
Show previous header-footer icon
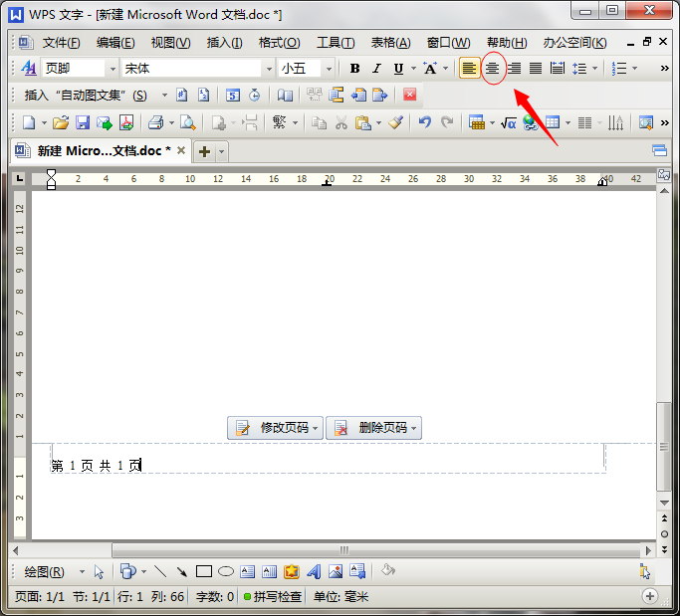tap(358, 95)
